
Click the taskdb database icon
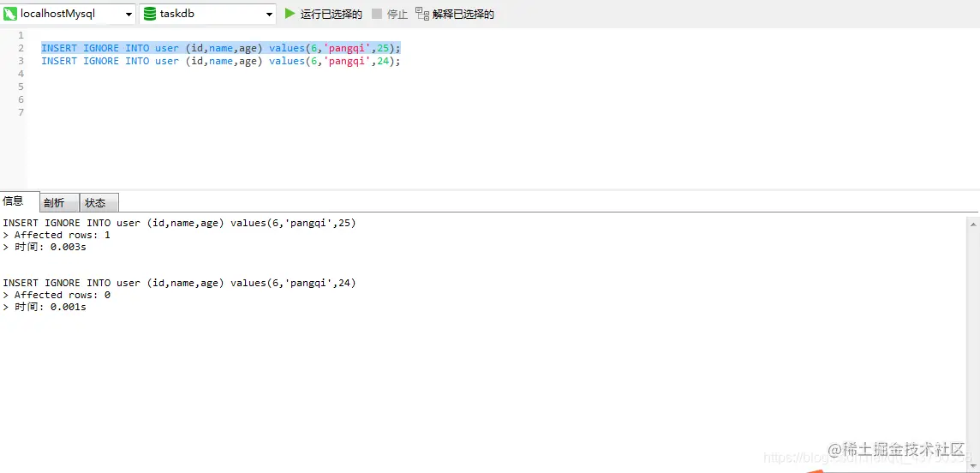click(149, 14)
